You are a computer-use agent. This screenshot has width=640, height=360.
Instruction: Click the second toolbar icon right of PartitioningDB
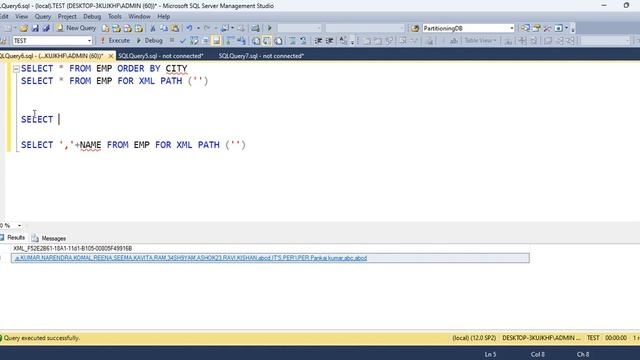click(536, 28)
